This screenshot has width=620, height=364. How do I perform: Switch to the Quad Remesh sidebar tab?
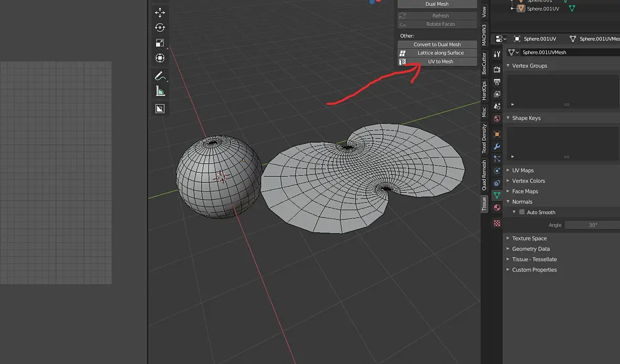point(484,175)
